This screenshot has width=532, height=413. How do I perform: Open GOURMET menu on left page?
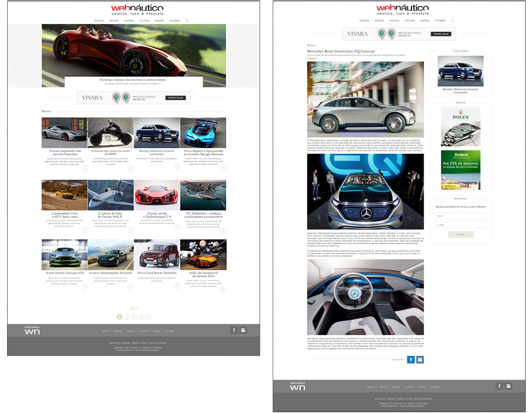click(175, 21)
